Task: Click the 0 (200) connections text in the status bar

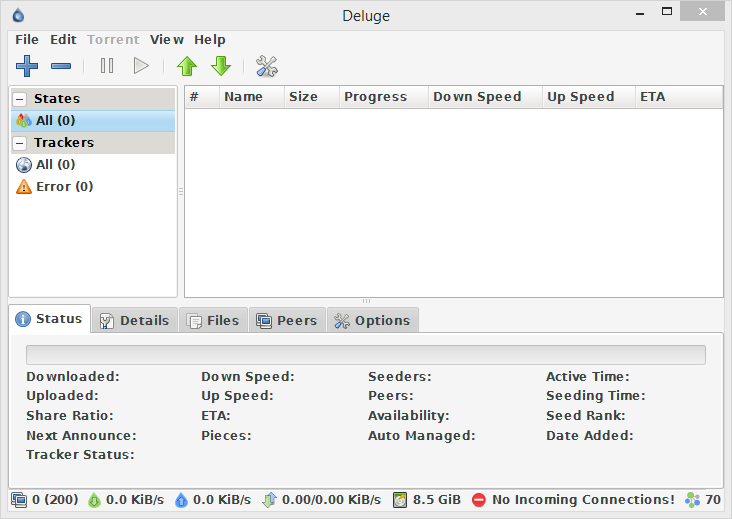Action: (55, 500)
